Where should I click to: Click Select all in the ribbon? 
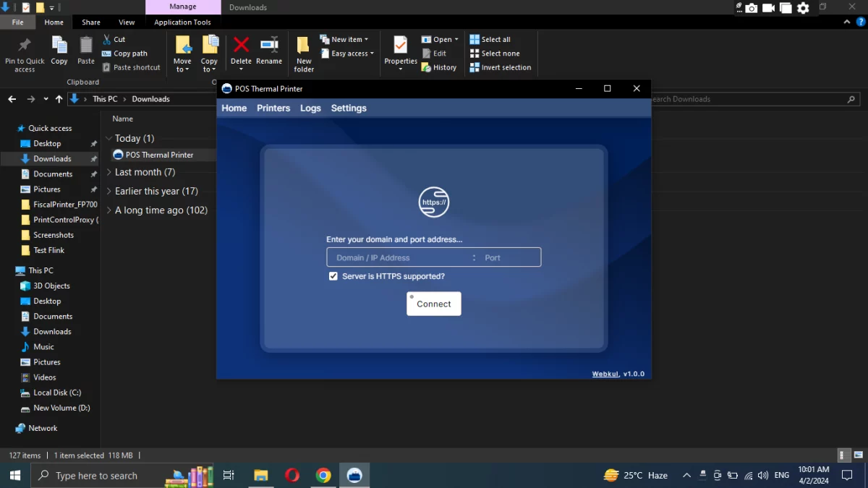tap(491, 39)
